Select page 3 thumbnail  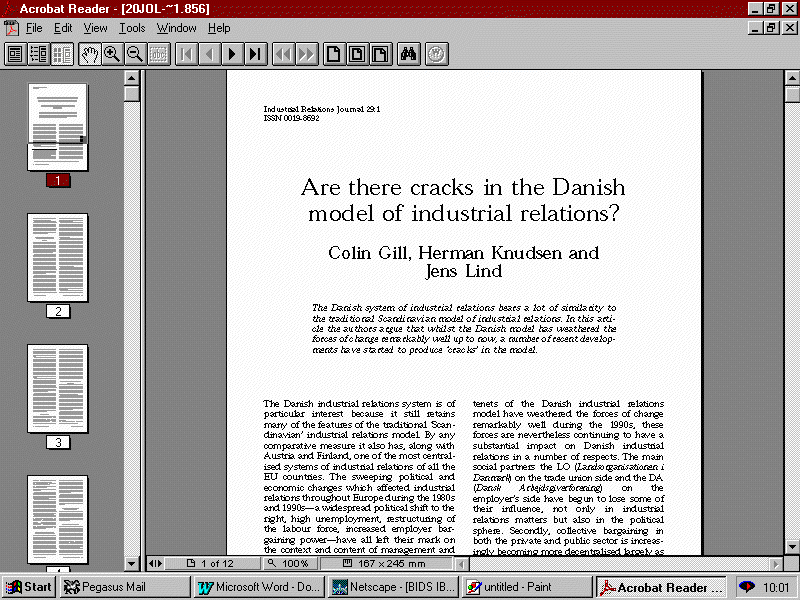[58, 389]
